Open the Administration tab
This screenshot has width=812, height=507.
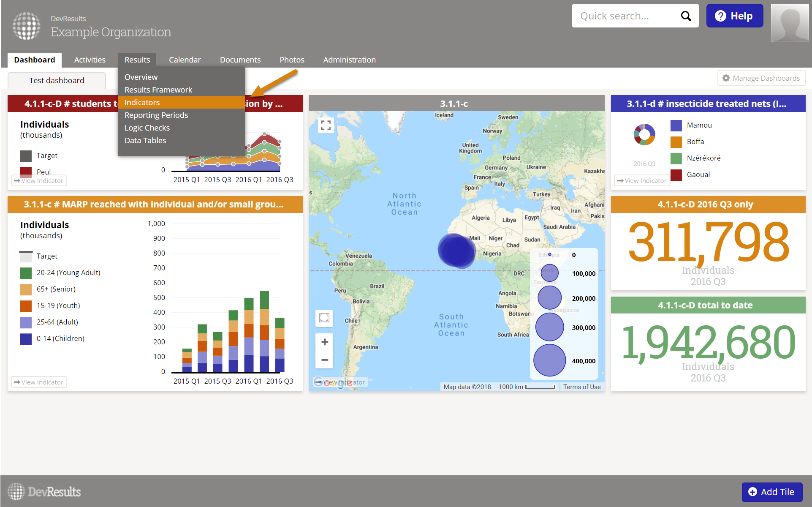click(x=349, y=60)
